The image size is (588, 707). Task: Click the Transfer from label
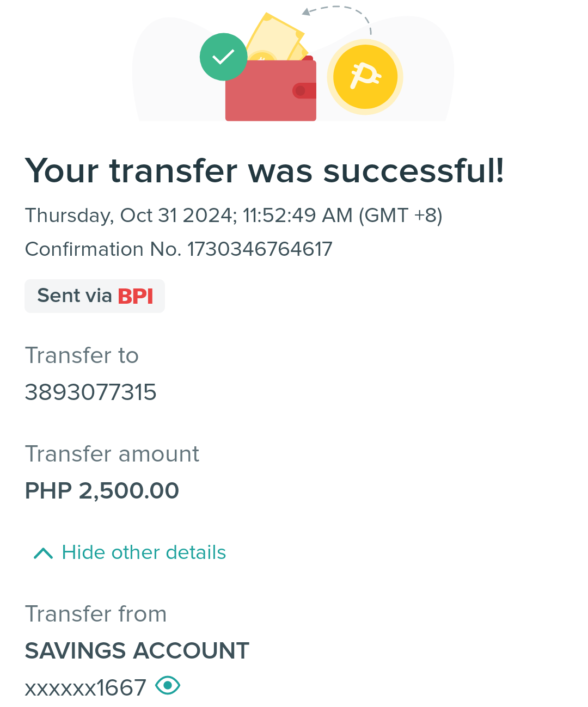click(x=96, y=614)
